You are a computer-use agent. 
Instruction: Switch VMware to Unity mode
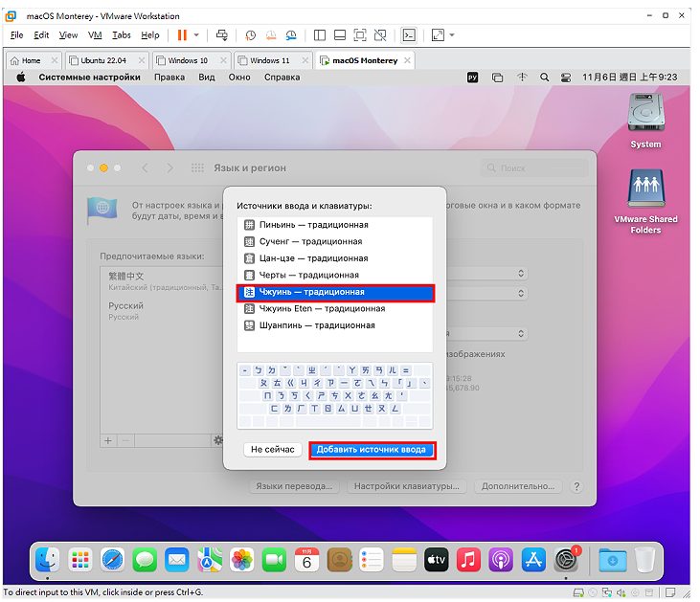coord(380,35)
